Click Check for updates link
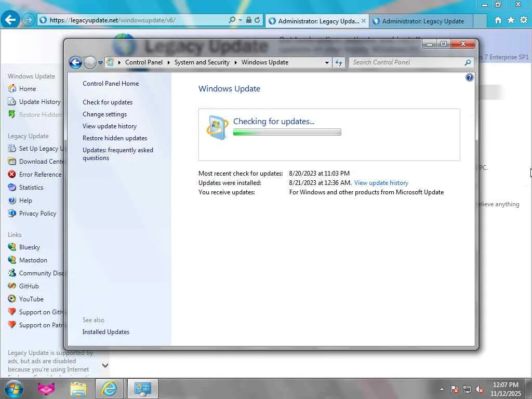The image size is (532, 399). (108, 102)
